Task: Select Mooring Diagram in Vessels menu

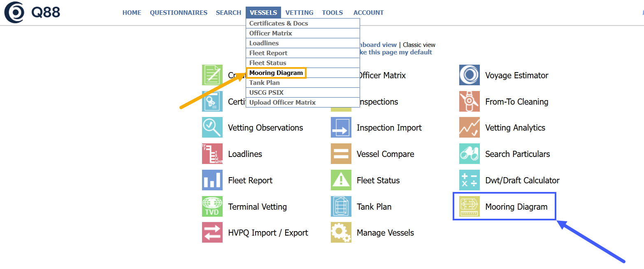Action: click(x=276, y=73)
